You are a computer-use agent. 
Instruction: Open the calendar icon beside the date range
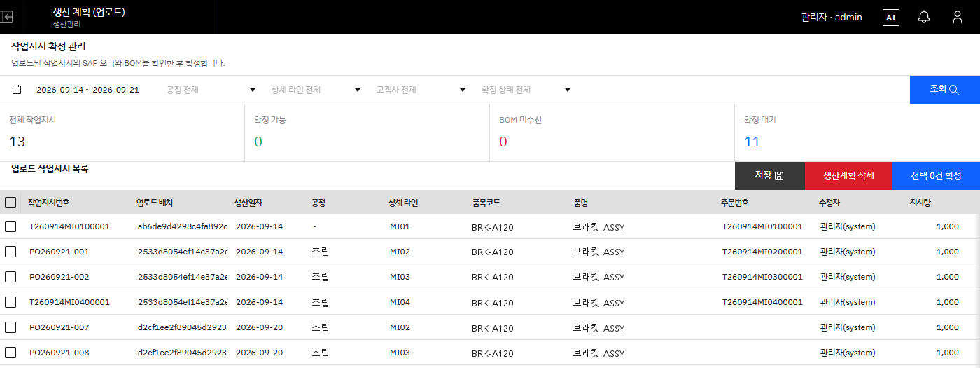pos(17,90)
